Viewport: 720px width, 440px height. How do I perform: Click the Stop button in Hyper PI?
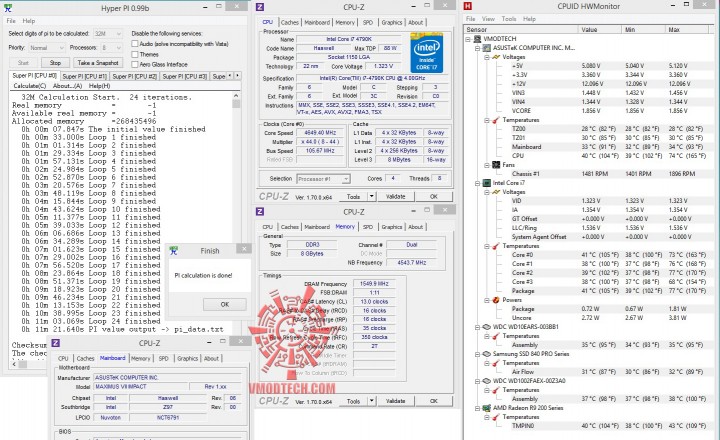[x=55, y=63]
